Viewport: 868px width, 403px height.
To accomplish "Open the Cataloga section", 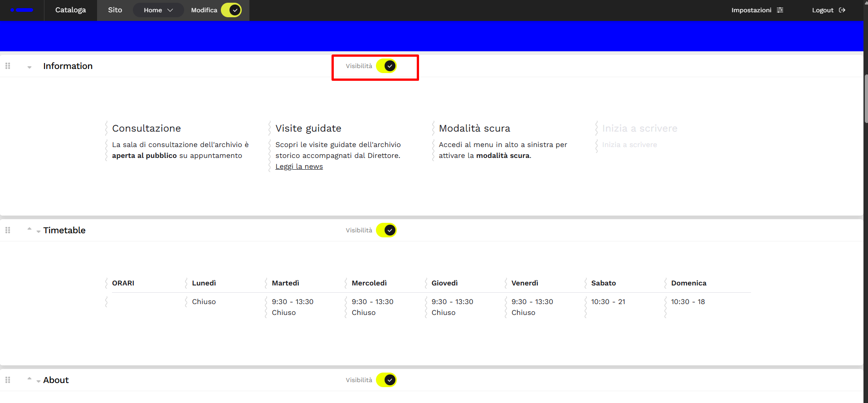I will 70,10.
